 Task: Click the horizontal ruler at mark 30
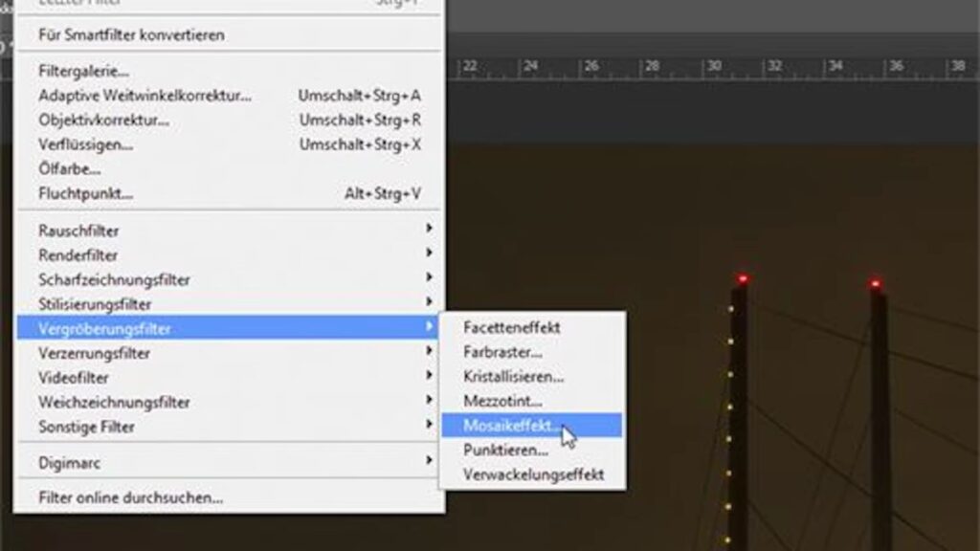(714, 67)
